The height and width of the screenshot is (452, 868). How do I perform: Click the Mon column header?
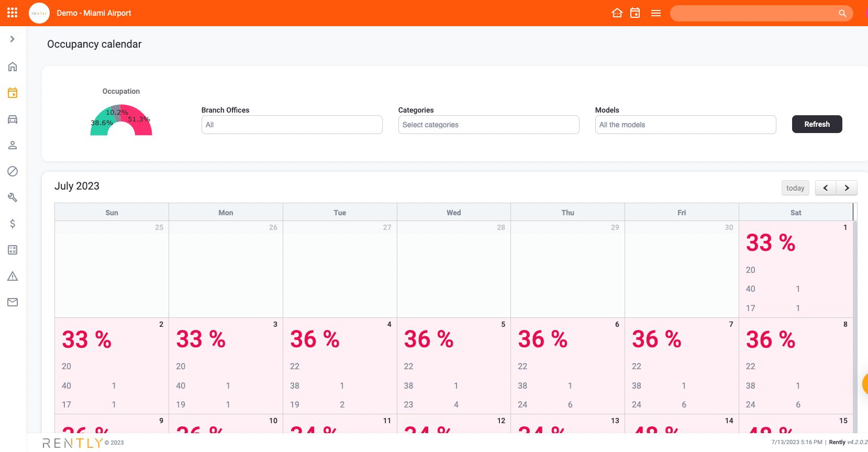click(x=226, y=213)
